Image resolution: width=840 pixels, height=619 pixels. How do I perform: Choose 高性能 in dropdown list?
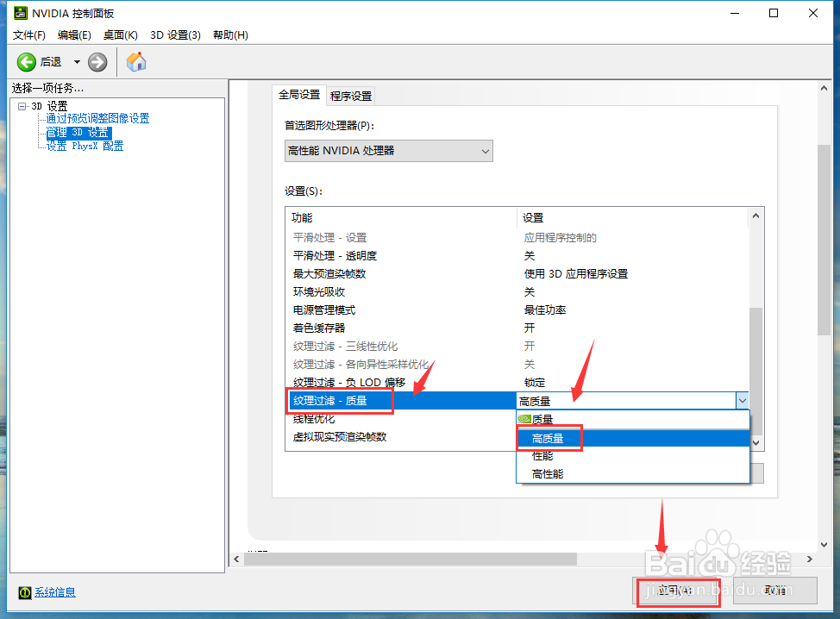coord(632,474)
